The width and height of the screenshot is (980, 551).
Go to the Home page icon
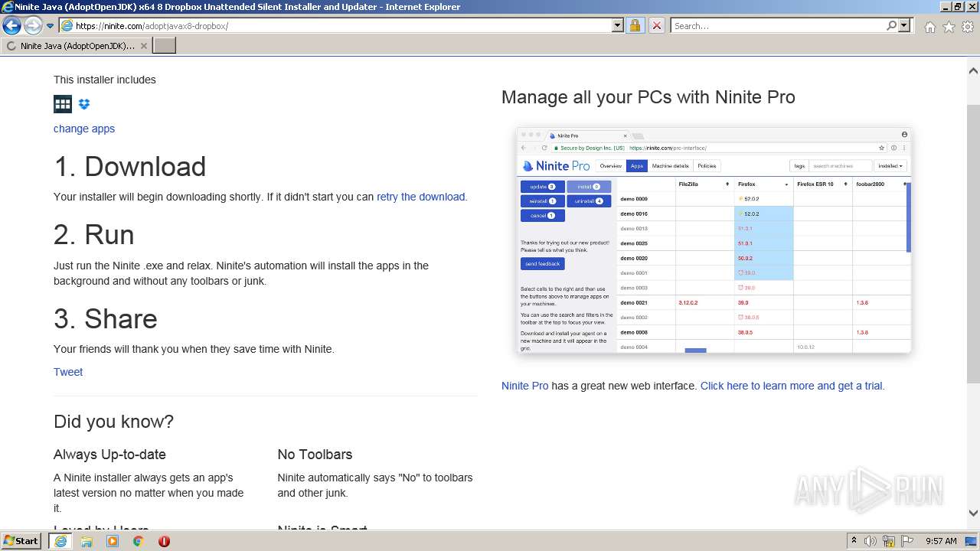[929, 27]
